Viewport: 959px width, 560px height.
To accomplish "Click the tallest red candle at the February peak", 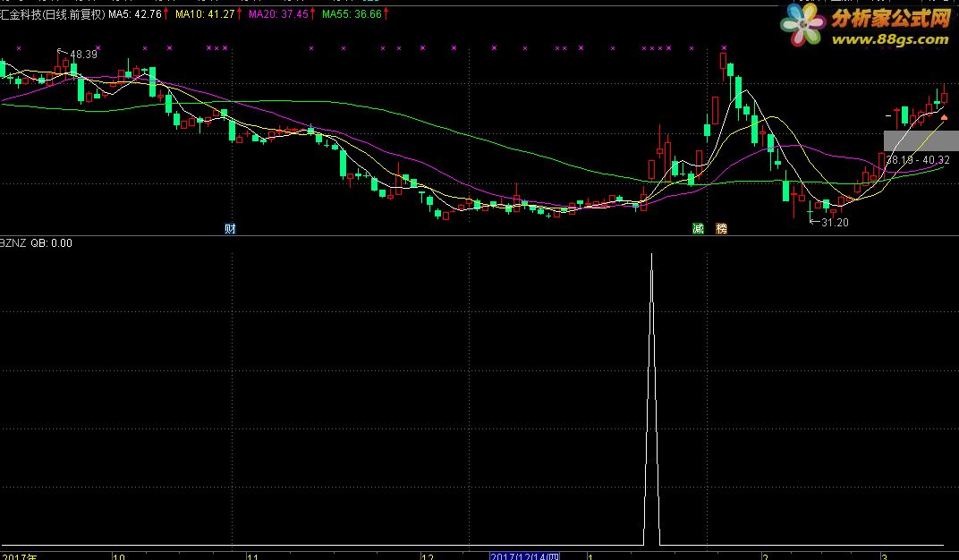I will 723,63.
